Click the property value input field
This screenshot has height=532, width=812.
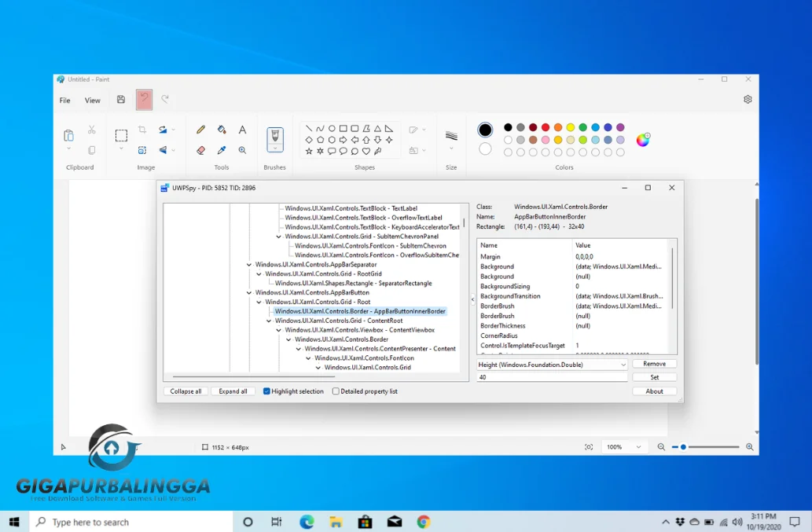pyautogui.click(x=552, y=377)
